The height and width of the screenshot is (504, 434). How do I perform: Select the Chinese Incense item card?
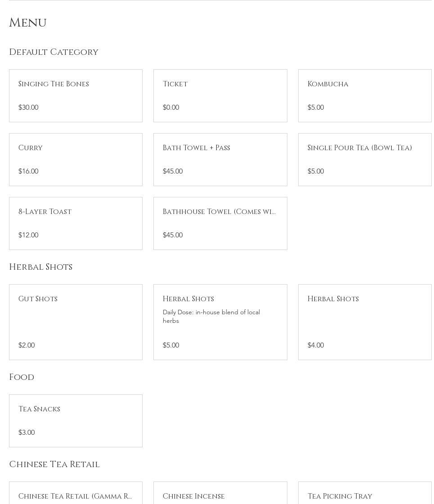[x=220, y=495]
